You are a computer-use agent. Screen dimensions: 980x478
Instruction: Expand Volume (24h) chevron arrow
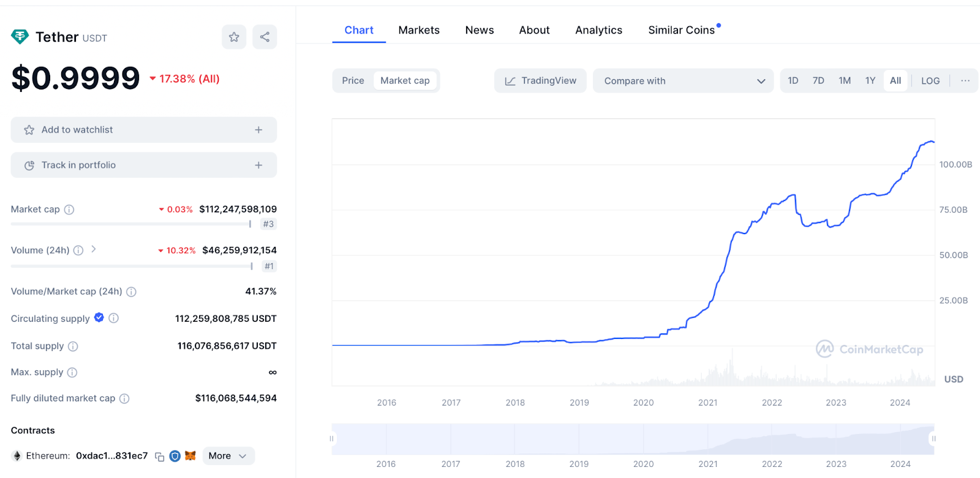94,249
